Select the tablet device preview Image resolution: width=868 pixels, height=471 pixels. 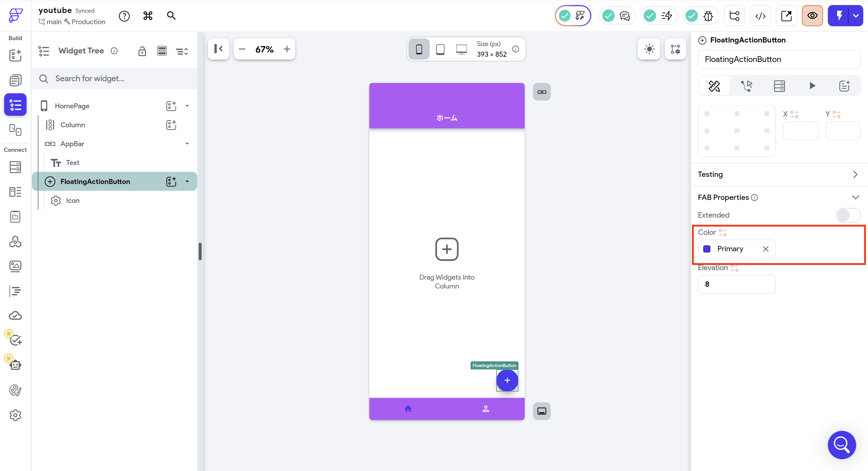440,49
